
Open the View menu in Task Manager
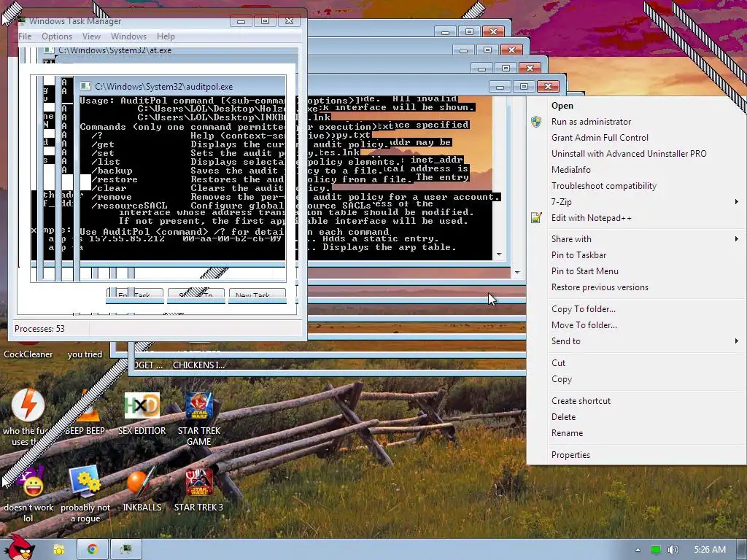91,36
